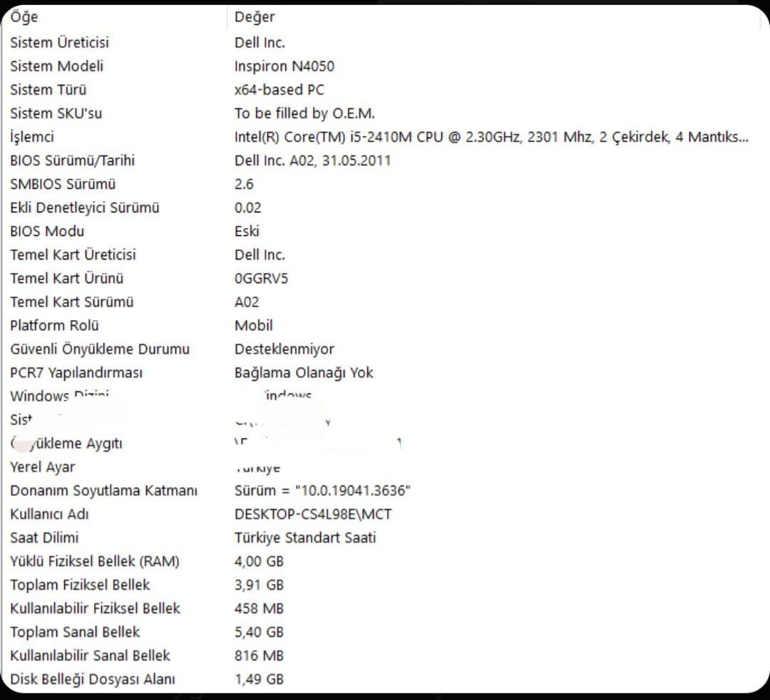This screenshot has height=700, width=770.
Task: Click the value DESKTOP-CS4L98E\MCT
Action: point(313,514)
